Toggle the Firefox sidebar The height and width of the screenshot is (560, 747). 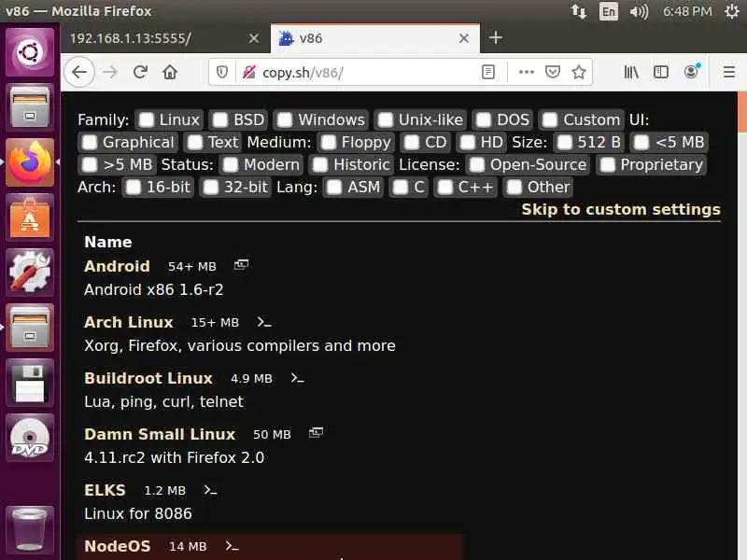tap(661, 73)
